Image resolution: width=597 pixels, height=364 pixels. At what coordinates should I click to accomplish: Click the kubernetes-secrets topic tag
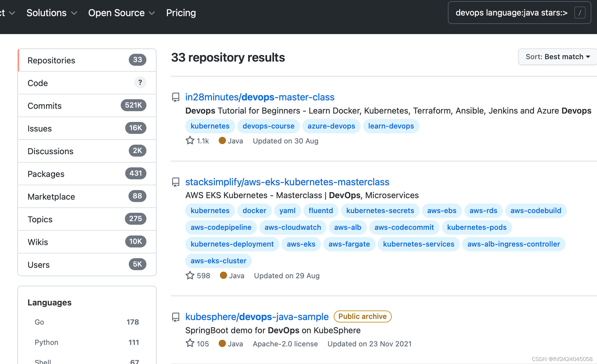pos(380,211)
